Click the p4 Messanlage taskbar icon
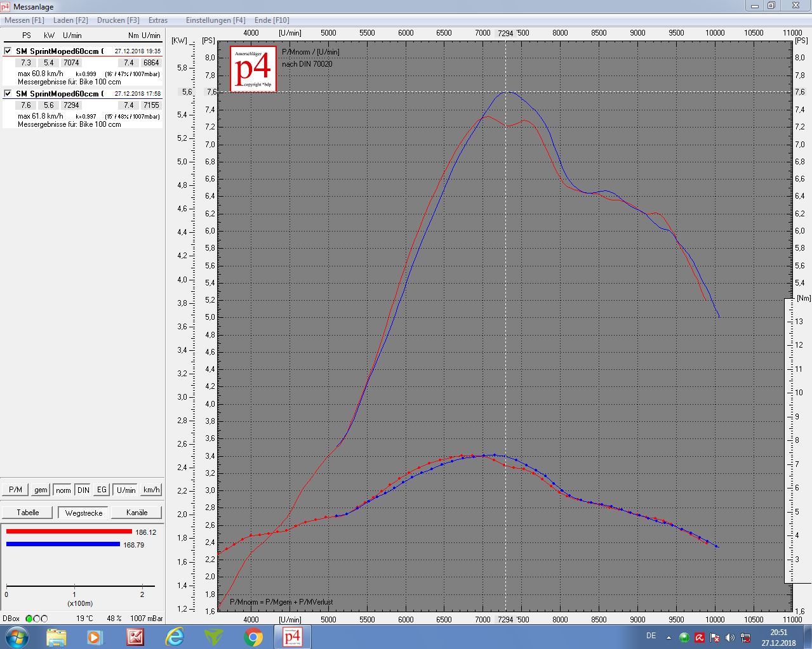Screen dimensions: 812x649 (291, 636)
